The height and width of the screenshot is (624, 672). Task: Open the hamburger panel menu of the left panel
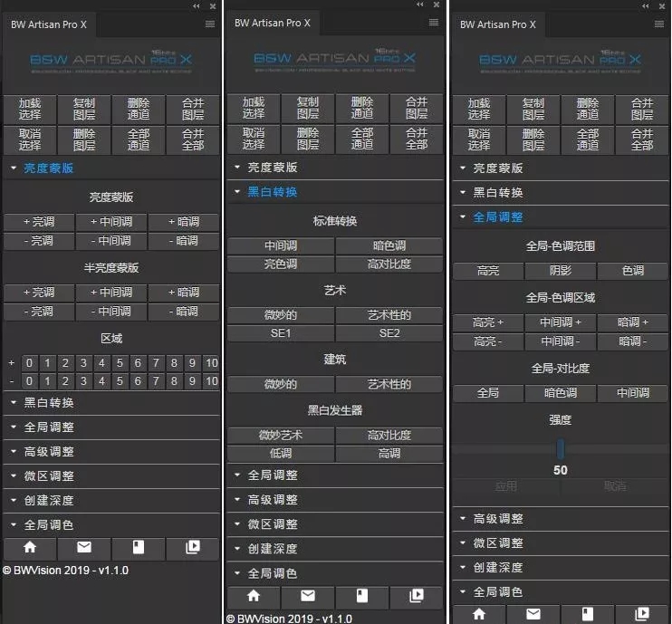tap(210, 24)
